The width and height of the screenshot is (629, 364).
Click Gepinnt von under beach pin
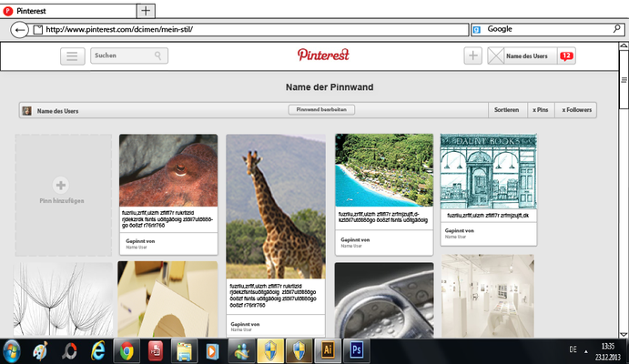pos(355,239)
